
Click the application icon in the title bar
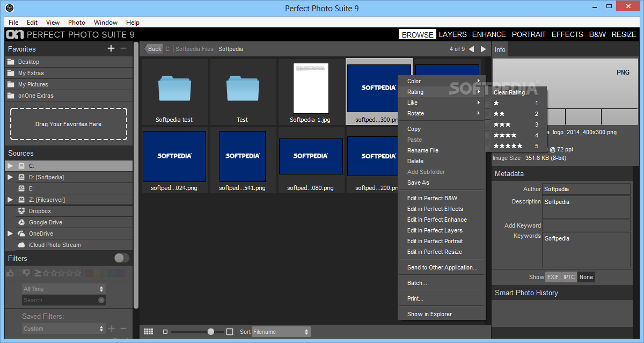9,8
